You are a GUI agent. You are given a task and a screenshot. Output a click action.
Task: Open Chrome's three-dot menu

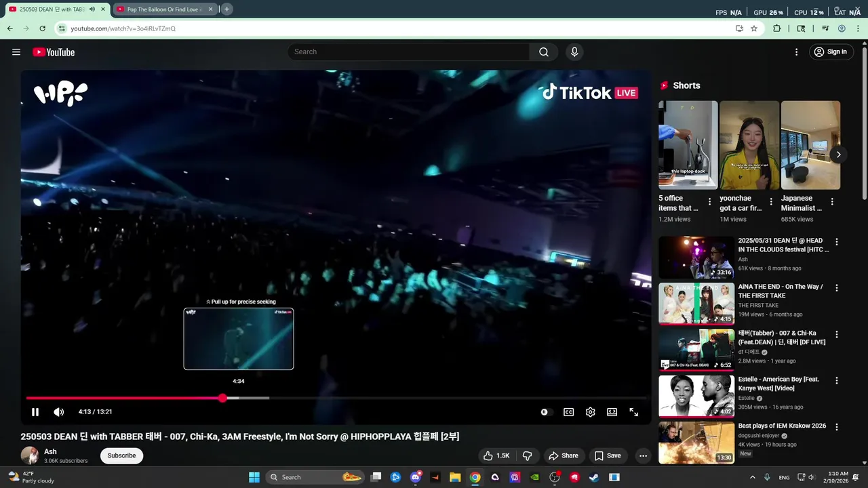click(858, 28)
